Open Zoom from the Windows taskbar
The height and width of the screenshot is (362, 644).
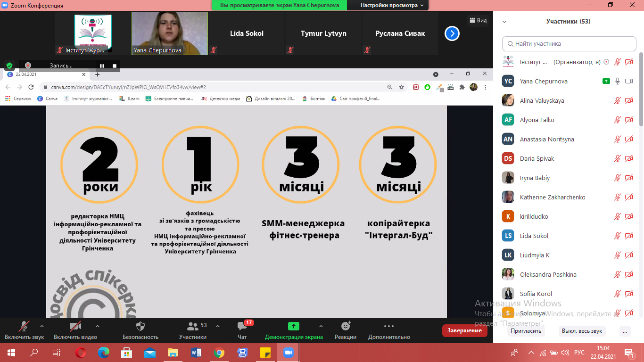coord(288,353)
